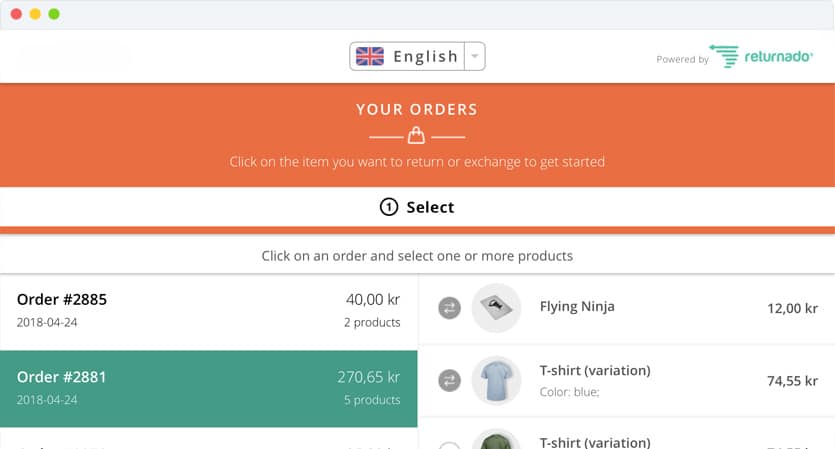Image resolution: width=835 pixels, height=449 pixels.
Task: Select the highlighted Order #2881
Action: tap(209, 389)
